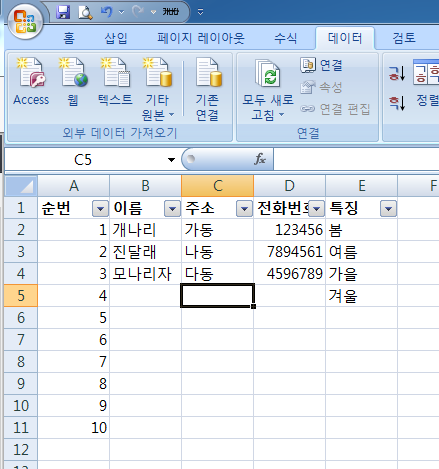This screenshot has height=469, width=439.
Task: Expand the 모두 새로 고침 dropdown arrow
Action: coord(281,115)
